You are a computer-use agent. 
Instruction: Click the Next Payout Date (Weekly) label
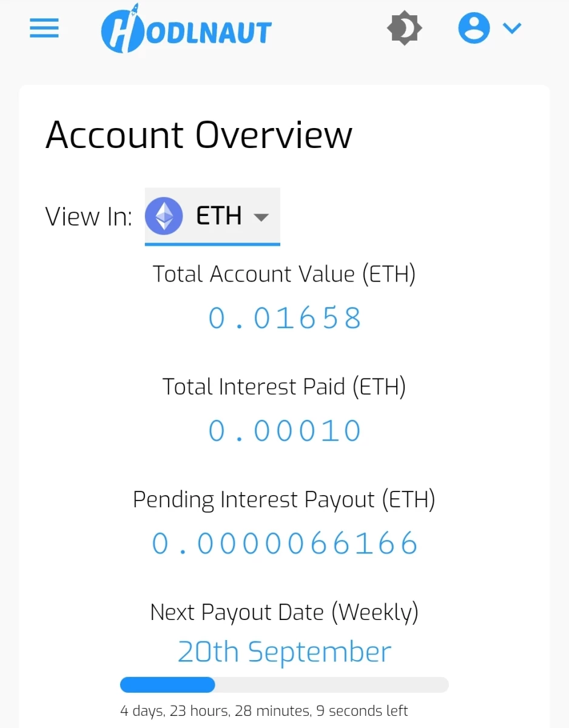tap(284, 612)
